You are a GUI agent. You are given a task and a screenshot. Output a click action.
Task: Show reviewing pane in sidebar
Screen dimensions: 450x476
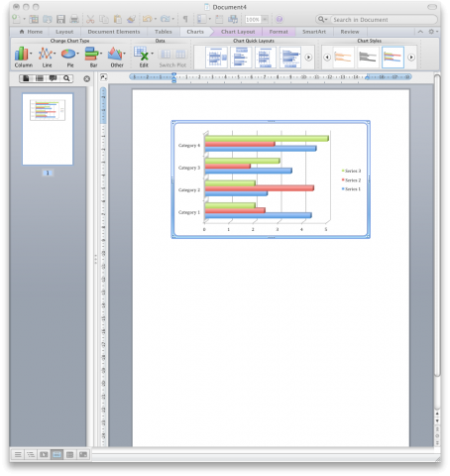tap(53, 78)
